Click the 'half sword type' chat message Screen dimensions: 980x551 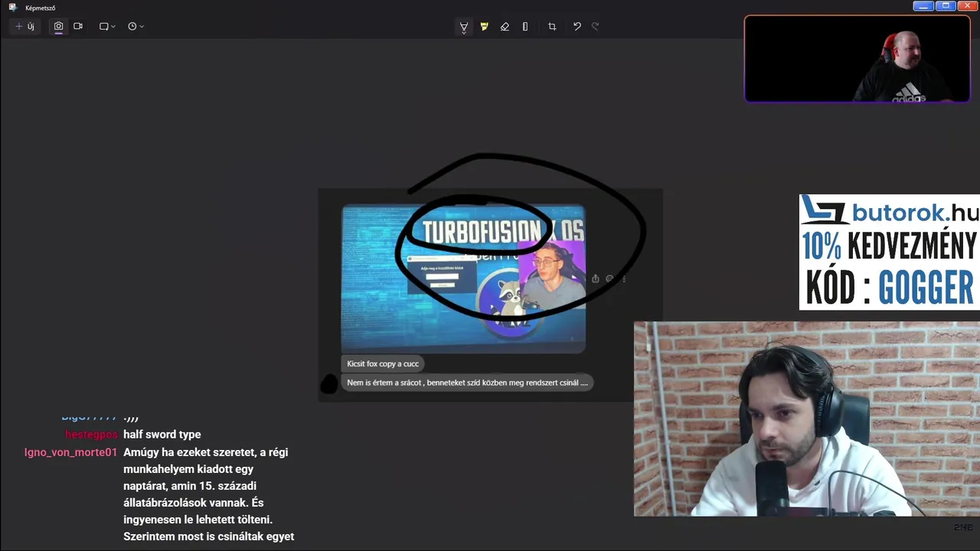click(x=162, y=435)
